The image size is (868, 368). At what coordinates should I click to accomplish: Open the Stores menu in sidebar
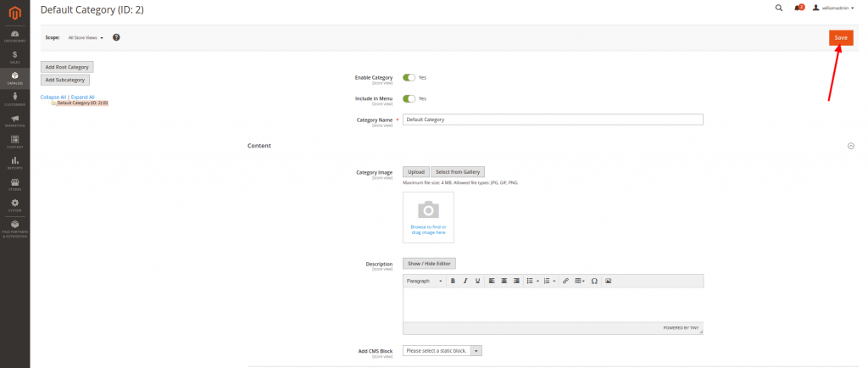[x=14, y=184]
